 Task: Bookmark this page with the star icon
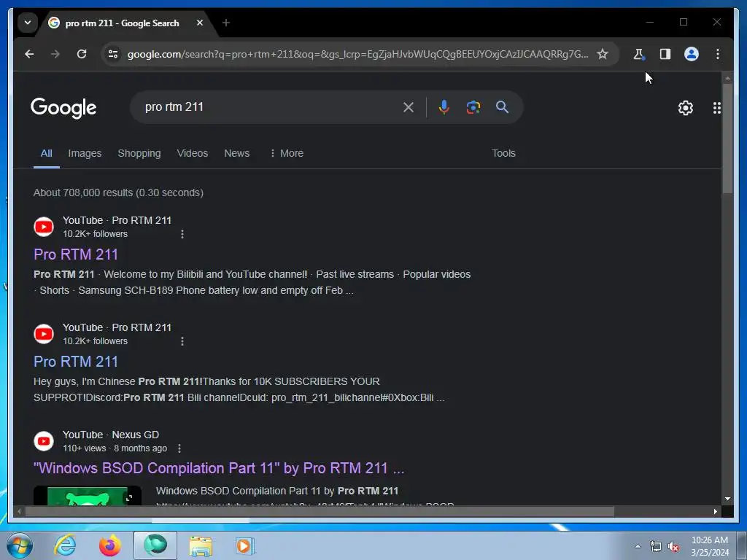coord(603,54)
